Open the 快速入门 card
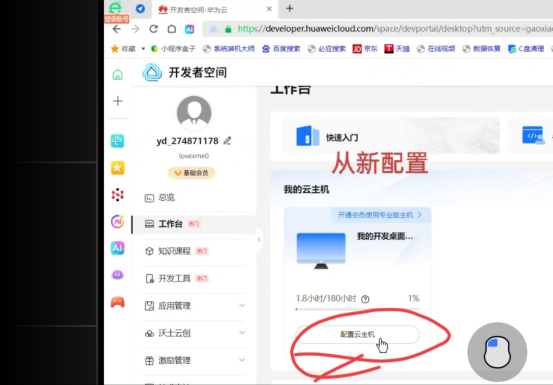553x385 pixels. 391,136
